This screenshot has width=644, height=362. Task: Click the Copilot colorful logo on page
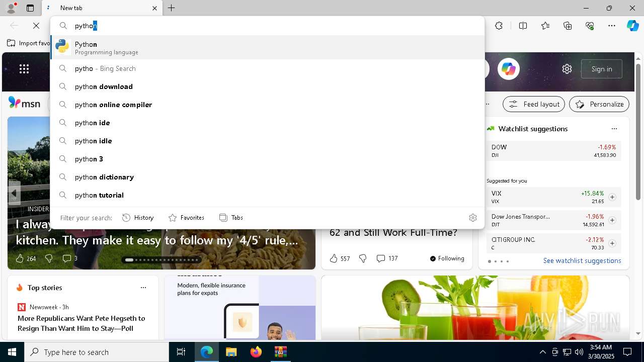(x=509, y=69)
